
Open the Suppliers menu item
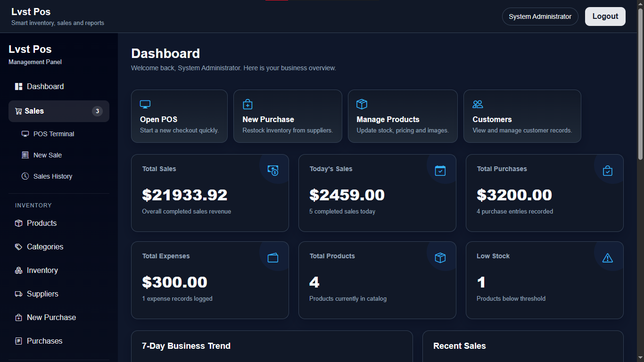[x=59, y=294]
